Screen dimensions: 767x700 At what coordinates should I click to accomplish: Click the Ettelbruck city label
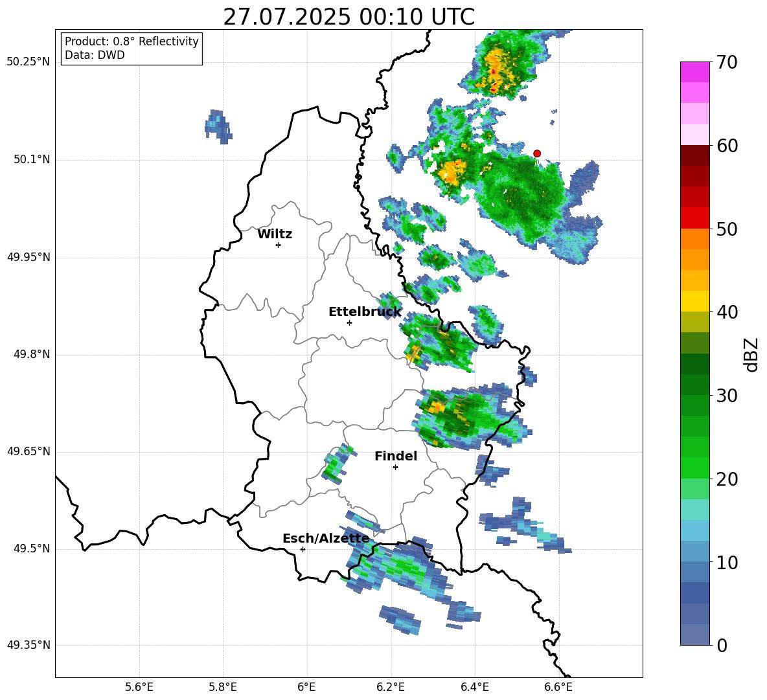365,312
